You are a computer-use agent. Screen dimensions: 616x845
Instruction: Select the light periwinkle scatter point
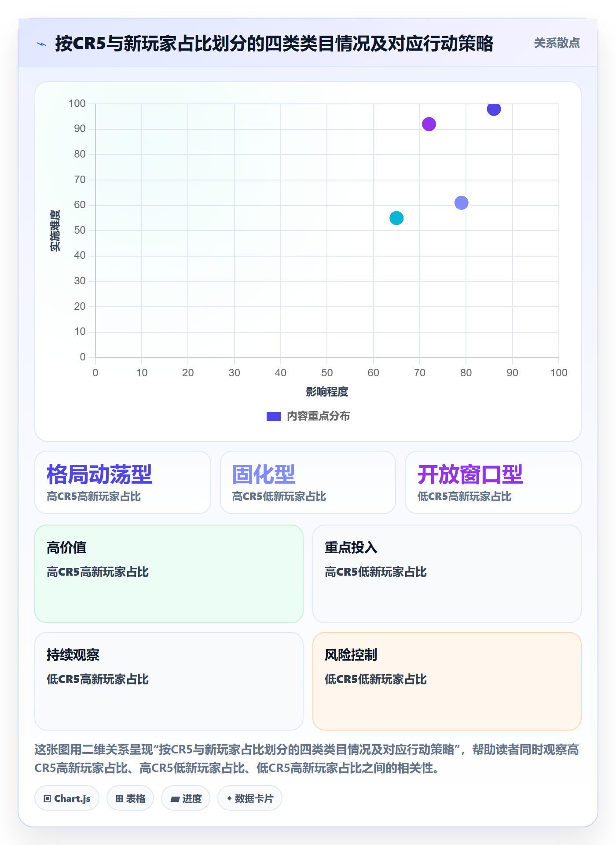461,203
